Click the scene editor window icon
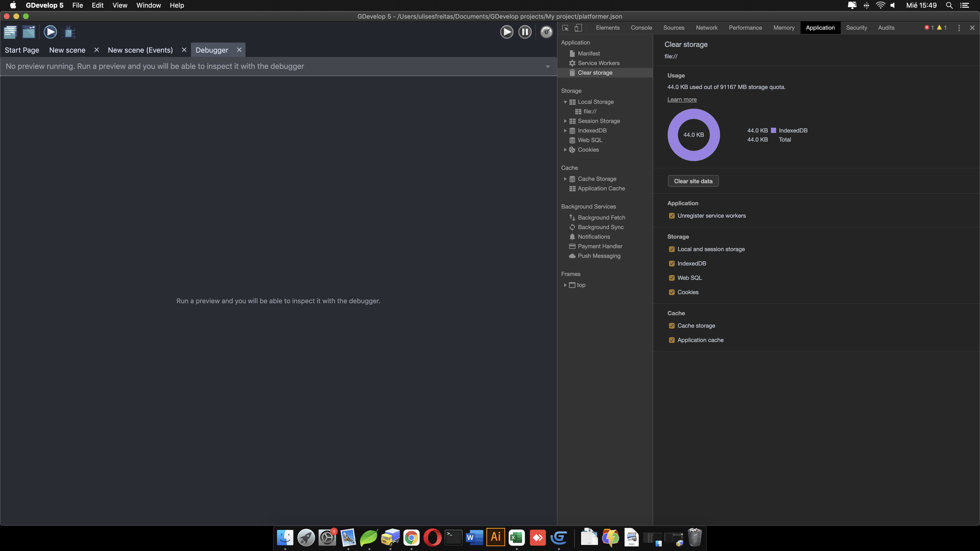980x551 pixels. point(28,32)
